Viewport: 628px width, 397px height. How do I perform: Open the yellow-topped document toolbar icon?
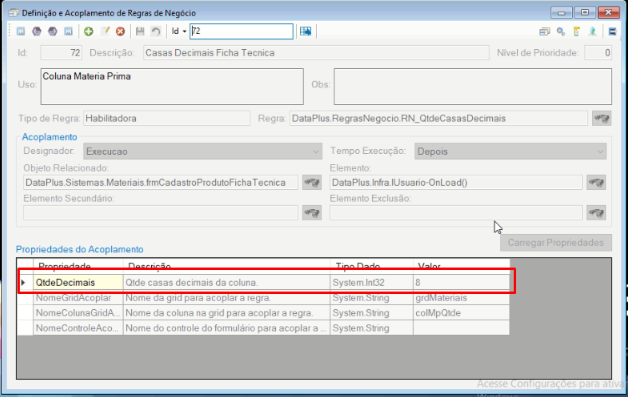[x=577, y=31]
